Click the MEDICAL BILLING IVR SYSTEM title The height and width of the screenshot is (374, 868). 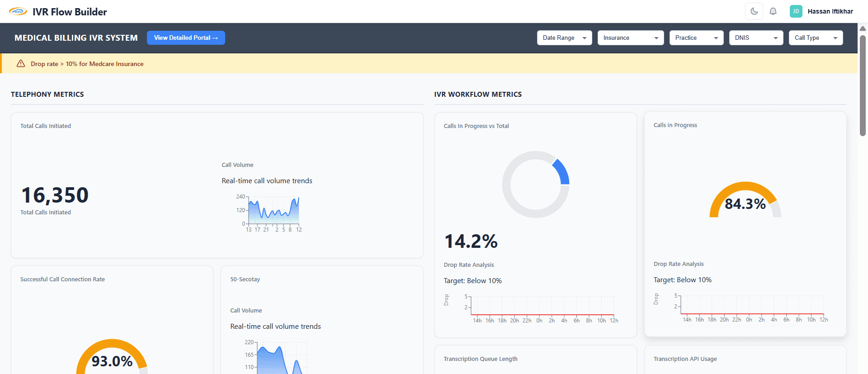(76, 38)
